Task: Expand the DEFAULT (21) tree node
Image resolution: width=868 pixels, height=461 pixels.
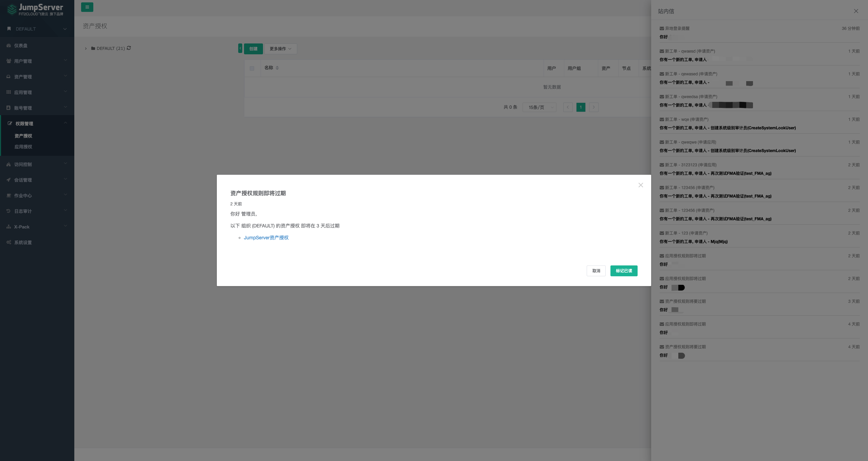Action: 86,49
